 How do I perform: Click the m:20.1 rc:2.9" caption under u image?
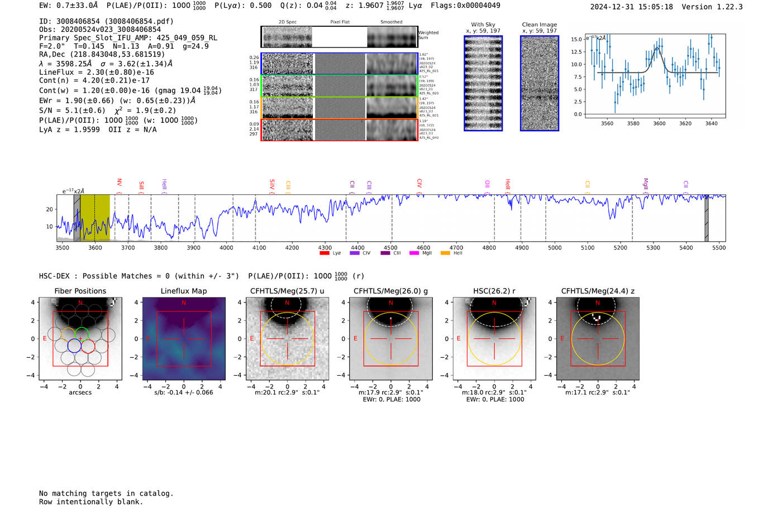tap(287, 392)
